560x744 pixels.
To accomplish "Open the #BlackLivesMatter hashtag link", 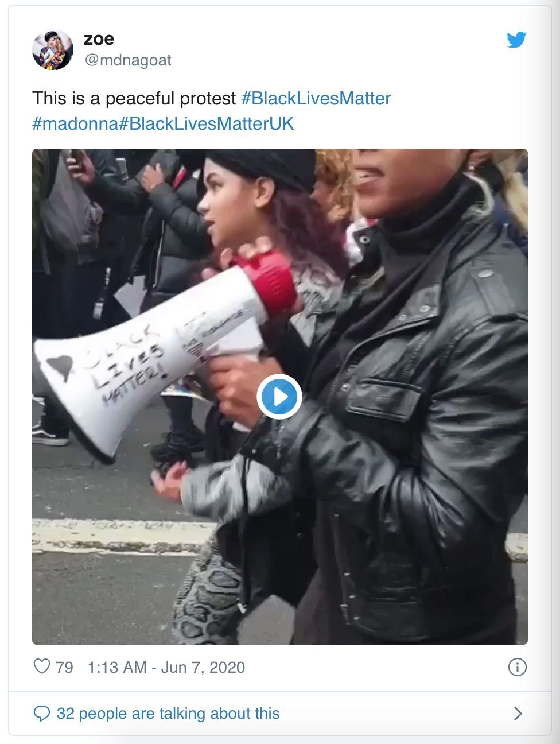I will (x=316, y=98).
